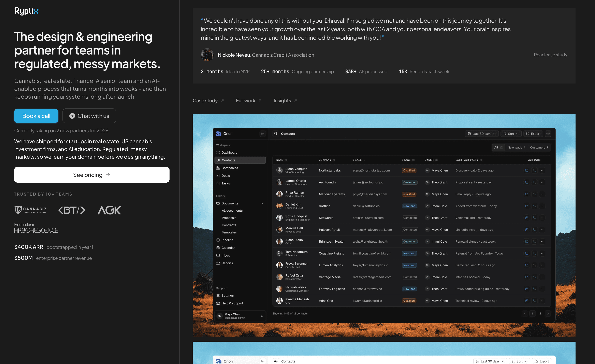Viewport: 595px width, 364px height.
Task: Select the Customers 2 tab
Action: 539,148
